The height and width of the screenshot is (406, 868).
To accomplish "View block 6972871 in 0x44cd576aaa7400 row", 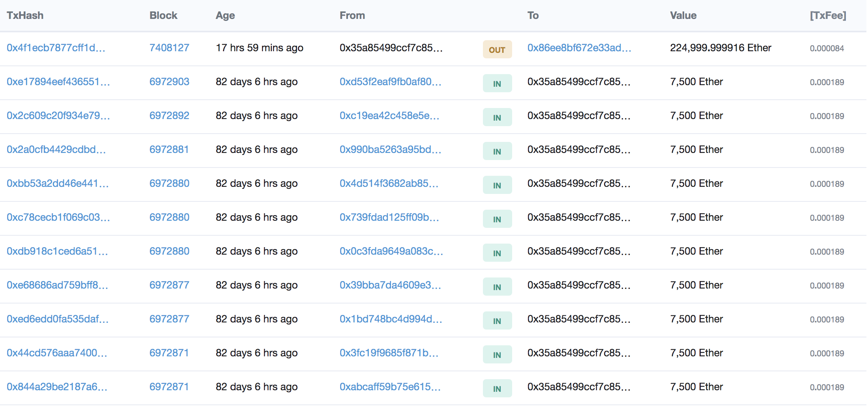I will (x=169, y=353).
